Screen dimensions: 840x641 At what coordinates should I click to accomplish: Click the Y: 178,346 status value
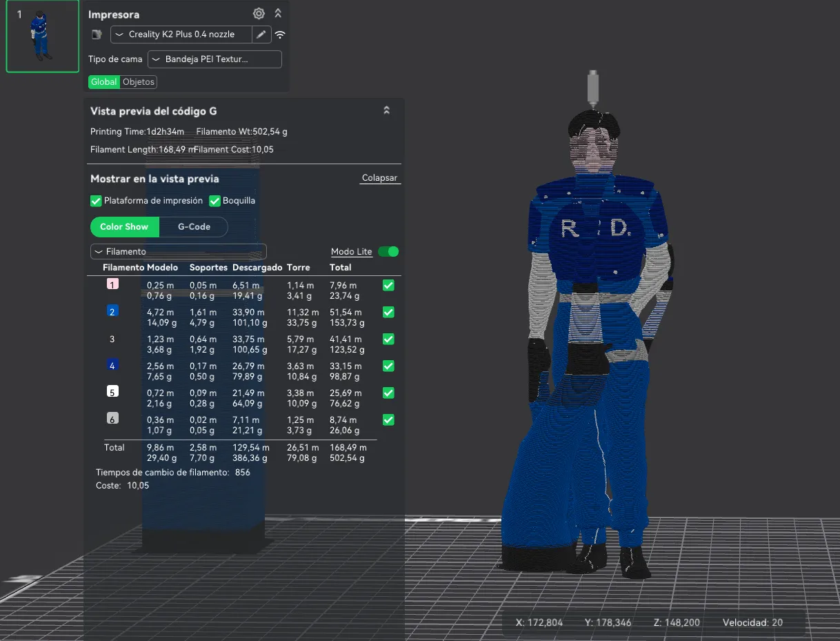(608, 622)
